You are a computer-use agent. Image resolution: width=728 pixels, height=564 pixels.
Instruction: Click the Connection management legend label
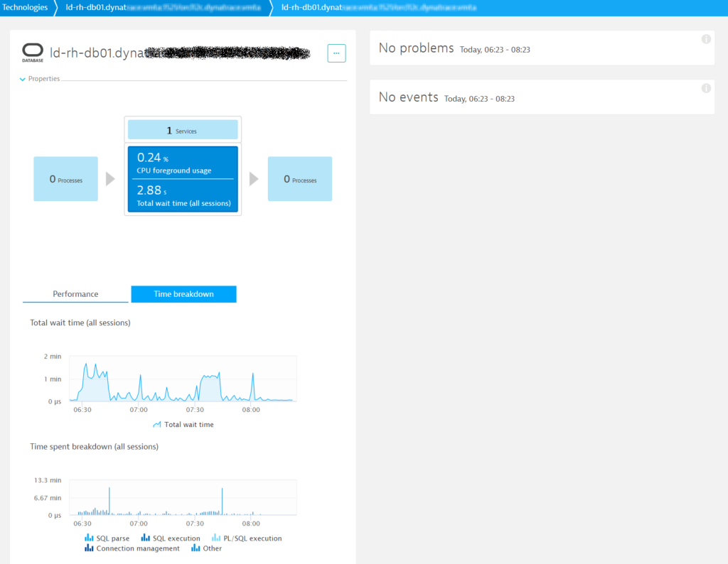tap(138, 548)
